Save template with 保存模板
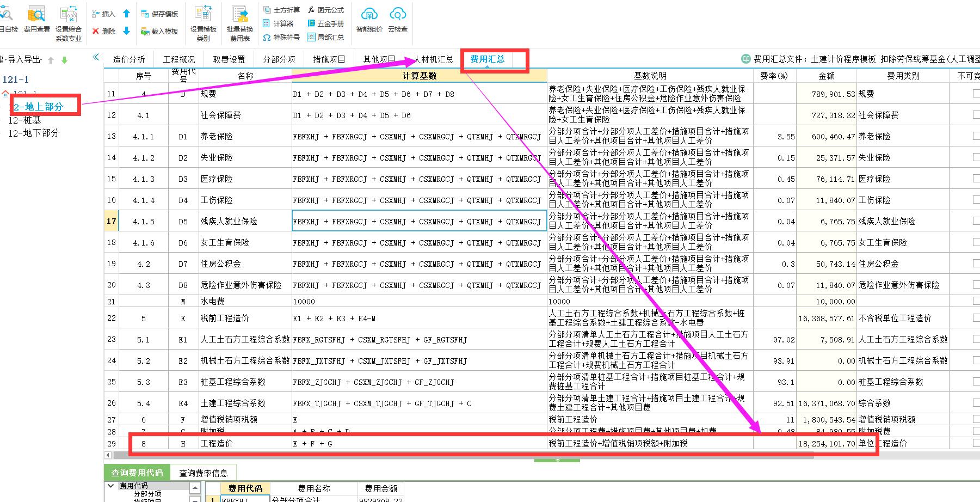 (159, 14)
